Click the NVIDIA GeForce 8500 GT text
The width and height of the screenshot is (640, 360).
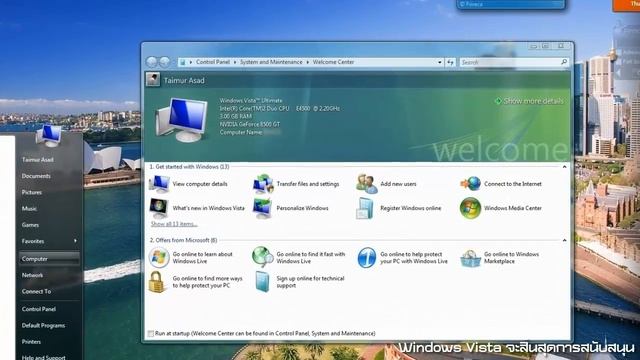[250, 124]
